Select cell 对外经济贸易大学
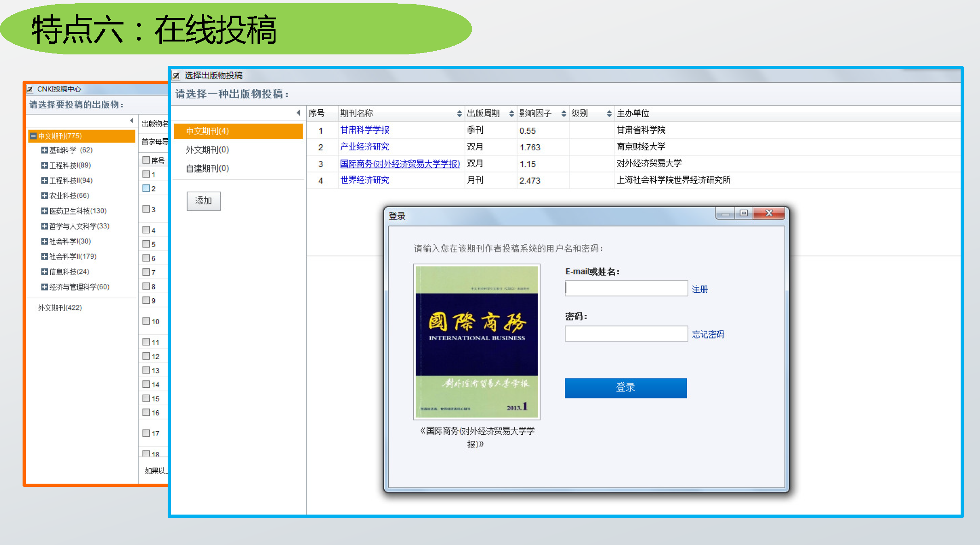Screen dimensions: 980x545 point(649,163)
